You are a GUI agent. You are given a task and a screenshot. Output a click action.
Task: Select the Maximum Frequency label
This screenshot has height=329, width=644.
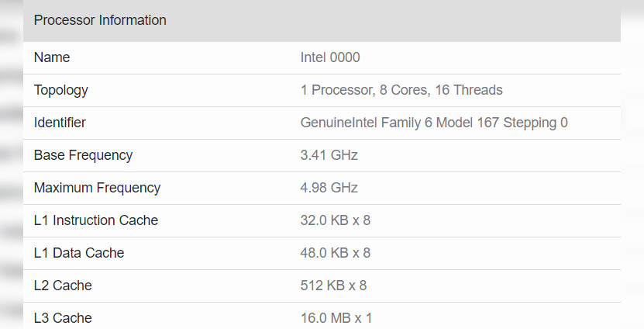[98, 188]
